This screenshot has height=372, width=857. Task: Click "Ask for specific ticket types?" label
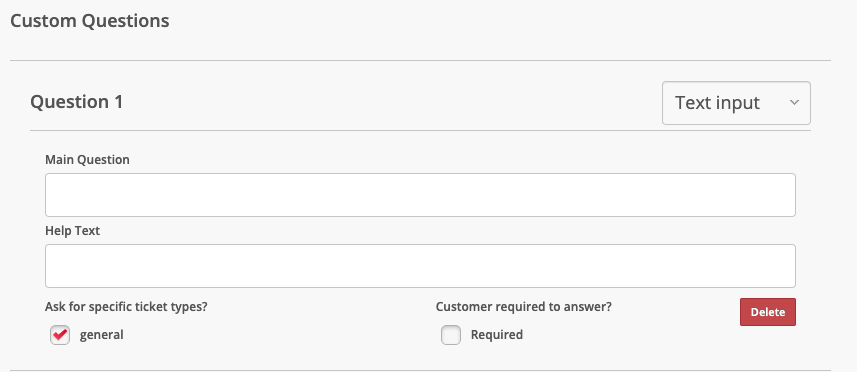pyautogui.click(x=126, y=307)
